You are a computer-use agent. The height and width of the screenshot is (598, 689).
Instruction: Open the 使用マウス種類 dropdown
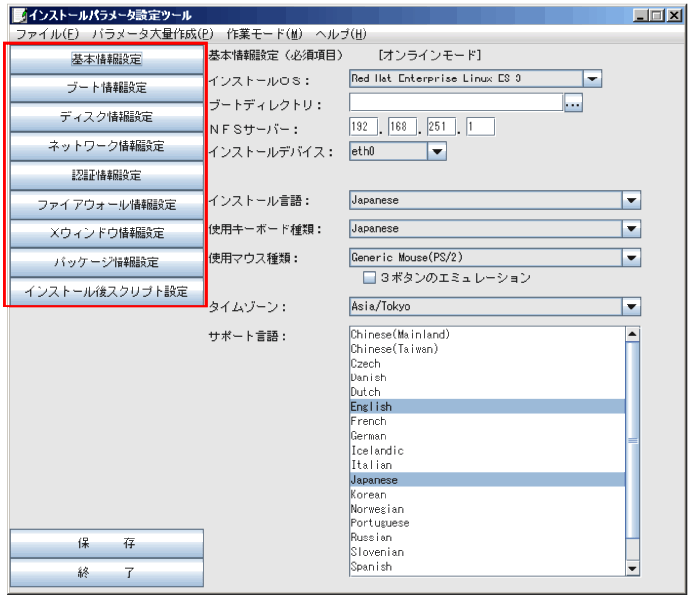631,258
